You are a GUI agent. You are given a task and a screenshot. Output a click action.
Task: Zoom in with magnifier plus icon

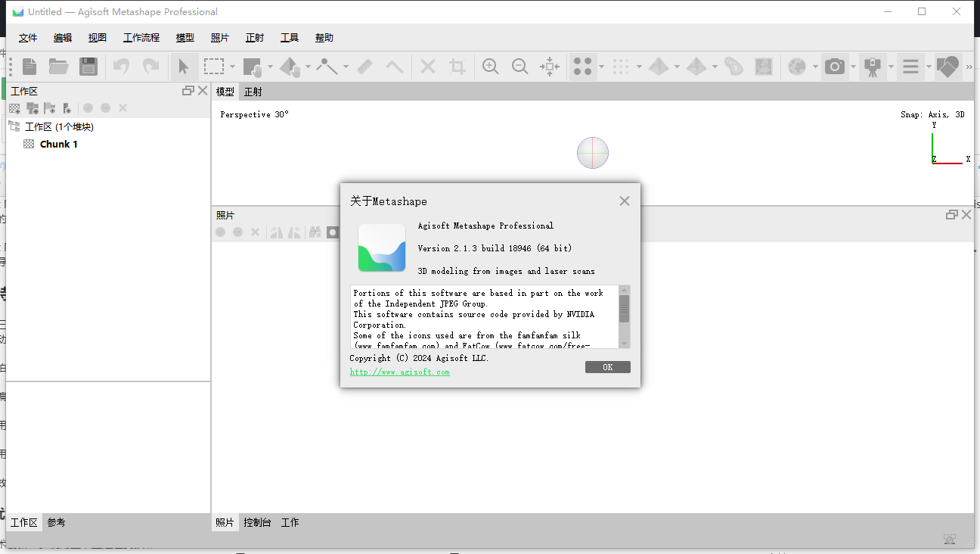click(491, 67)
